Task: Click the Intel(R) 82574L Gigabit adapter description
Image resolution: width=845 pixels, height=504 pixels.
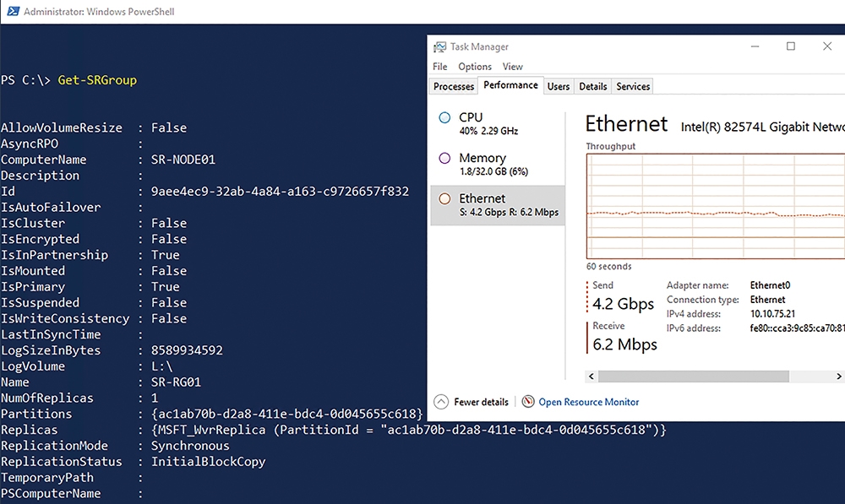Action: tap(762, 127)
